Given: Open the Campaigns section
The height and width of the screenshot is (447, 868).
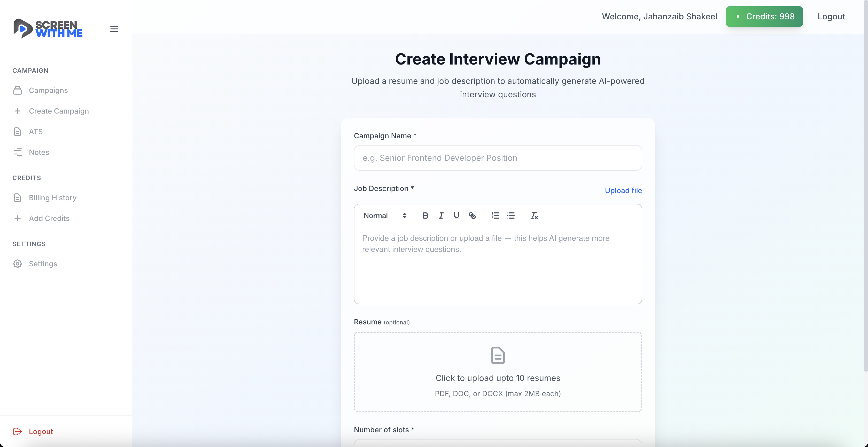Looking at the screenshot, I should [48, 90].
